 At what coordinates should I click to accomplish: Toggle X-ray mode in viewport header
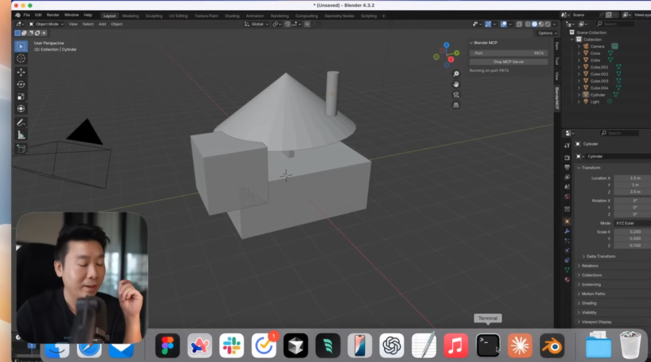(519, 24)
